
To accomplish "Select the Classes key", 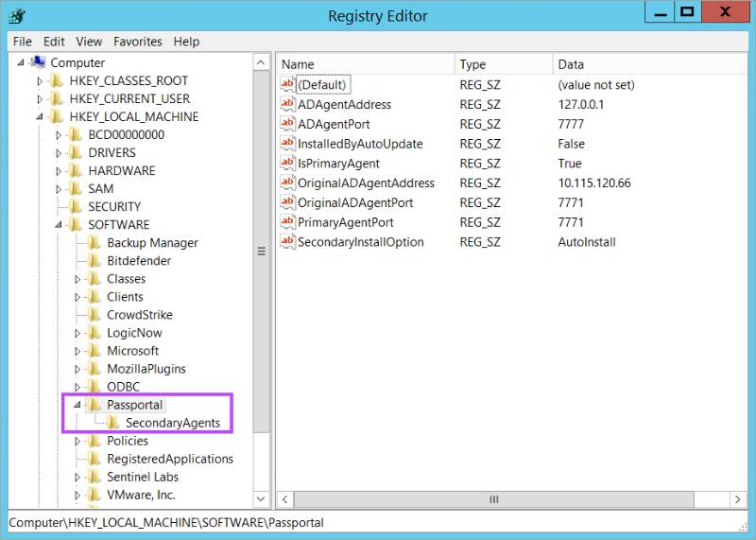I will pyautogui.click(x=126, y=279).
